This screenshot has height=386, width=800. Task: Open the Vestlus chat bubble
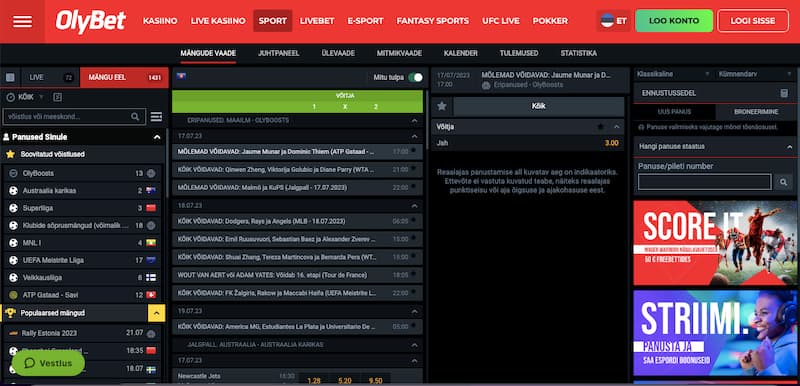pyautogui.click(x=48, y=363)
